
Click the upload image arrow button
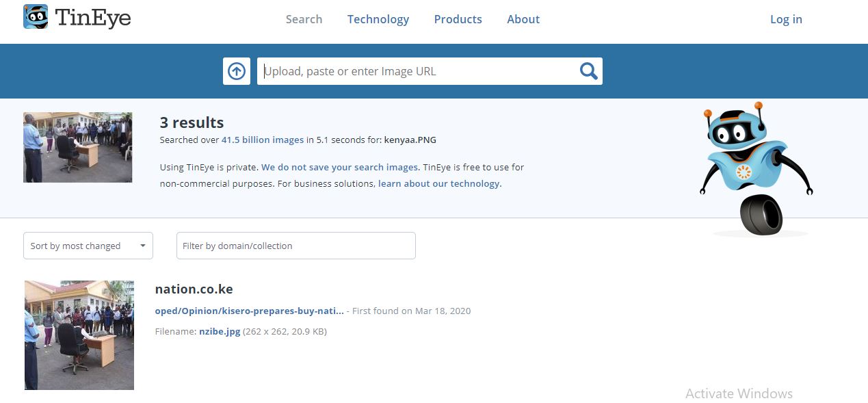pos(237,71)
